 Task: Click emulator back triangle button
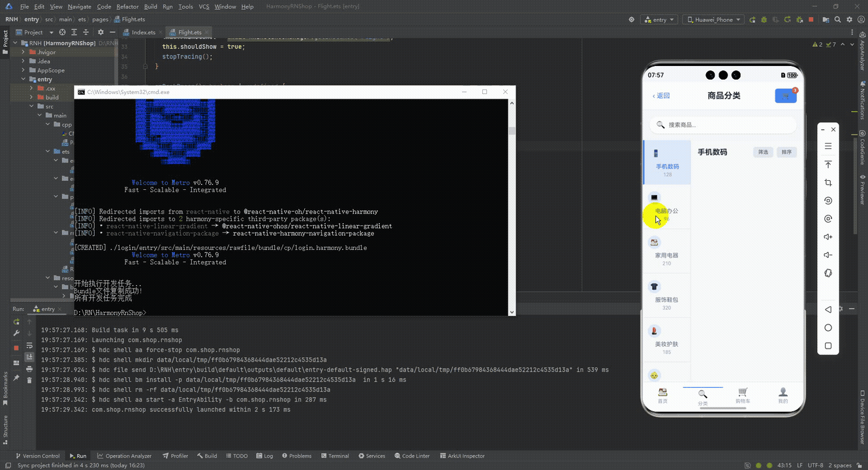coord(828,309)
